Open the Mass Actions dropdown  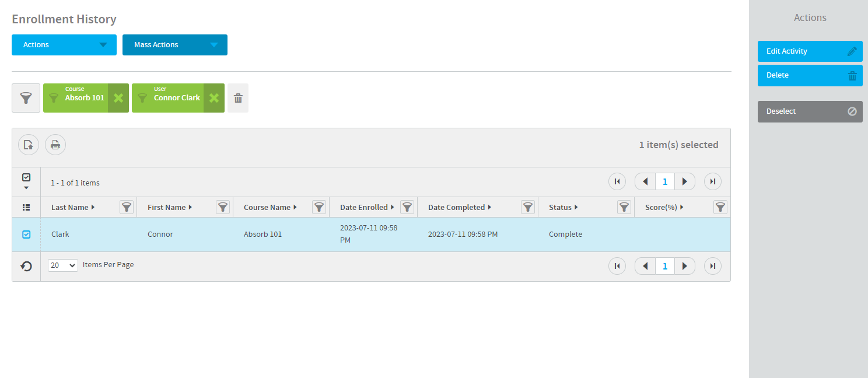pos(175,45)
